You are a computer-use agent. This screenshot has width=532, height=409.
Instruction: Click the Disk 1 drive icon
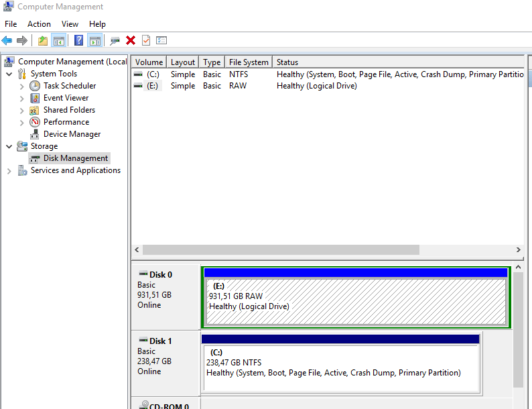pos(143,340)
